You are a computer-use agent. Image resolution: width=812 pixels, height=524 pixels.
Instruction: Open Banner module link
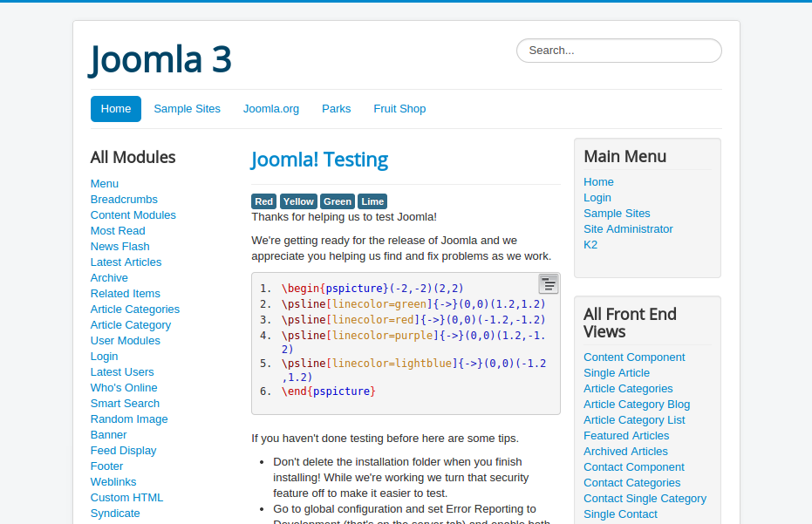point(109,435)
